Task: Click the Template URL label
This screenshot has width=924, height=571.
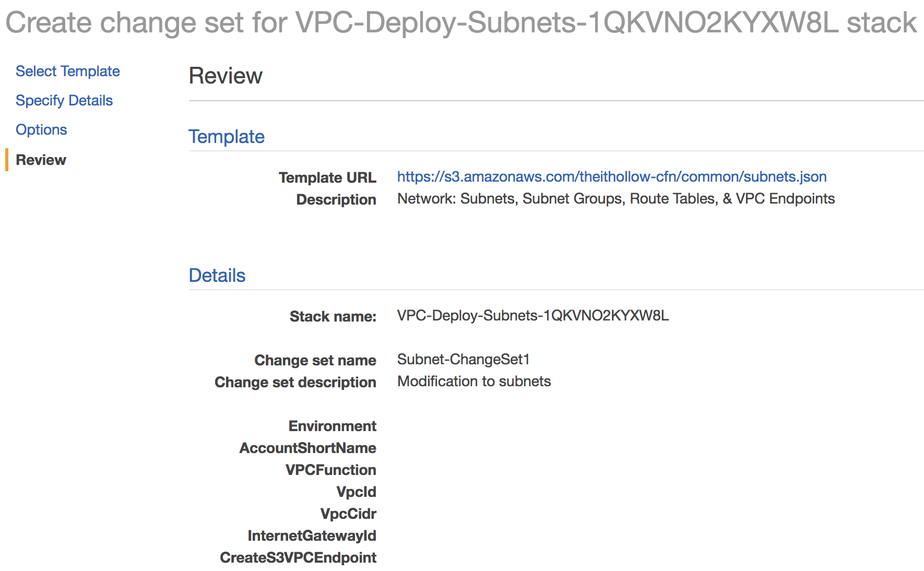Action: pos(327,178)
